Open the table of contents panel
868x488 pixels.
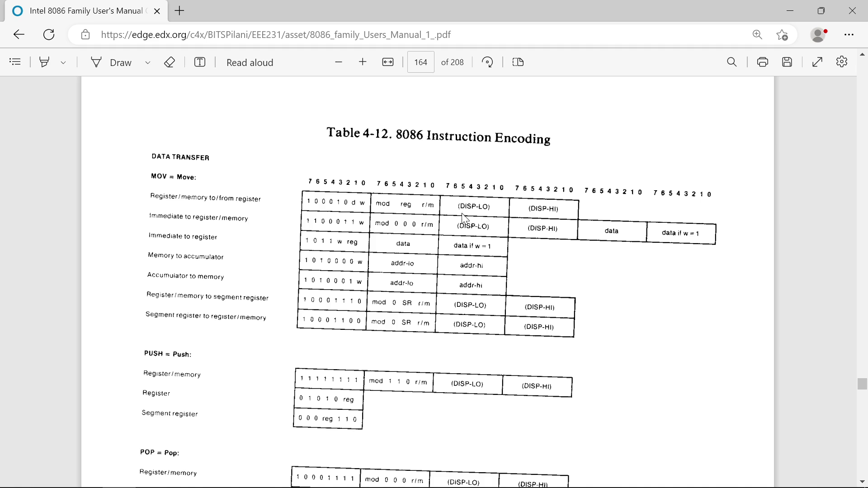coord(15,62)
